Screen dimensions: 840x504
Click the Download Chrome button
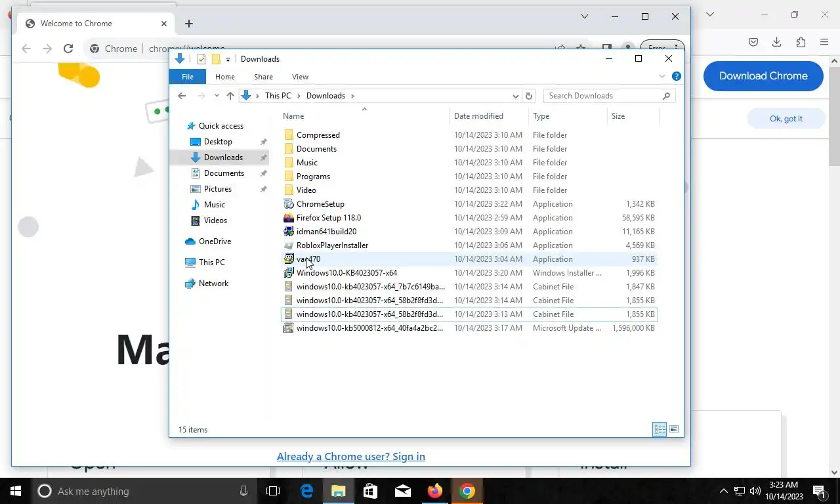[x=763, y=76]
